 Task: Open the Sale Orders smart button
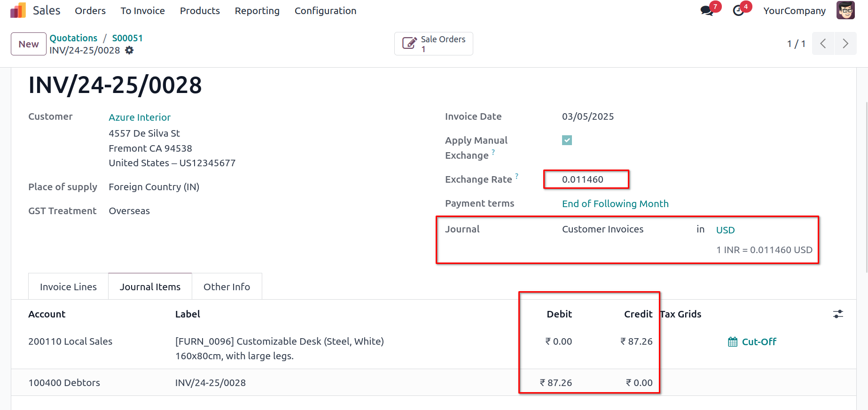[x=433, y=44]
